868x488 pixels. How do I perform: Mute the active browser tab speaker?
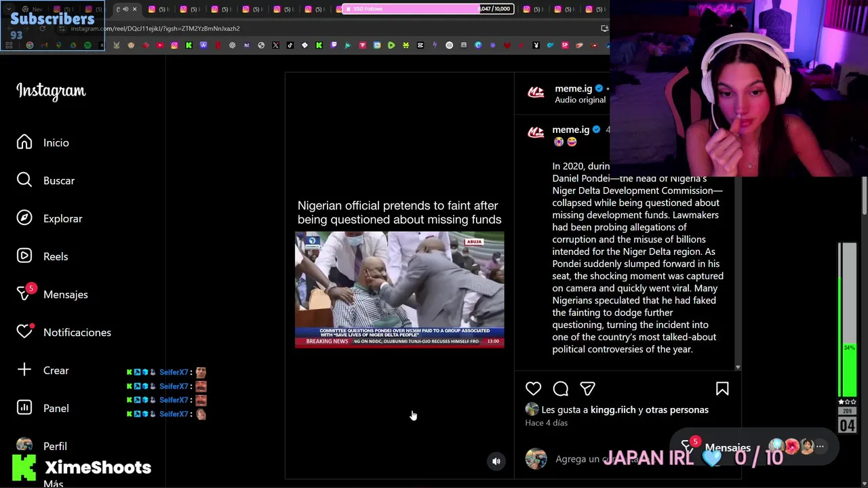click(125, 9)
